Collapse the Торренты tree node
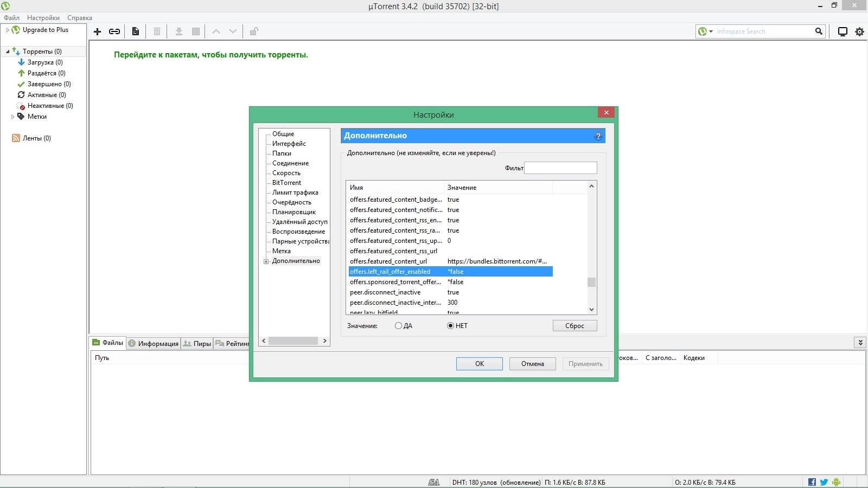The height and width of the screenshot is (488, 868). point(8,52)
